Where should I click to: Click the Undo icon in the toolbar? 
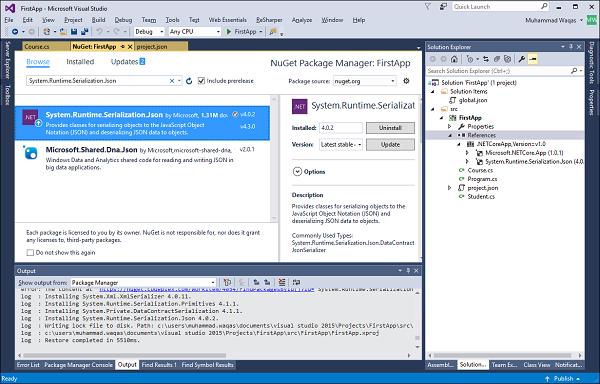[x=99, y=32]
